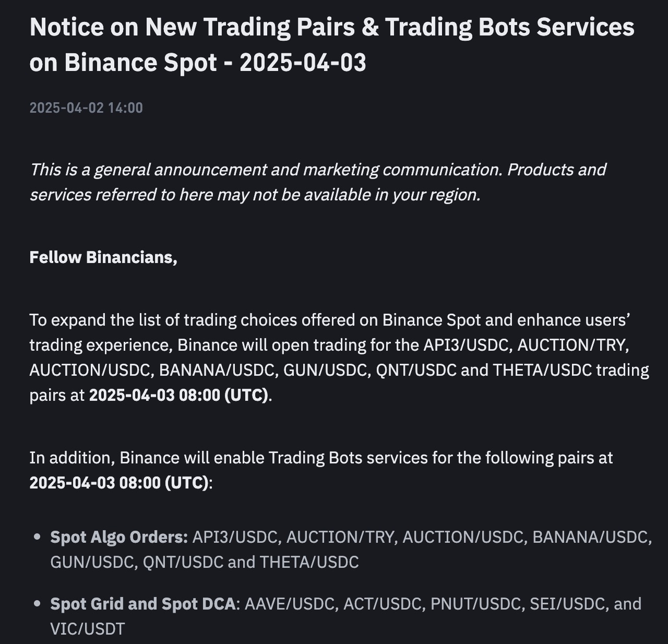Image resolution: width=668 pixels, height=644 pixels.
Task: Click the announcement headline about New Trading Pairs
Action: pos(332,44)
